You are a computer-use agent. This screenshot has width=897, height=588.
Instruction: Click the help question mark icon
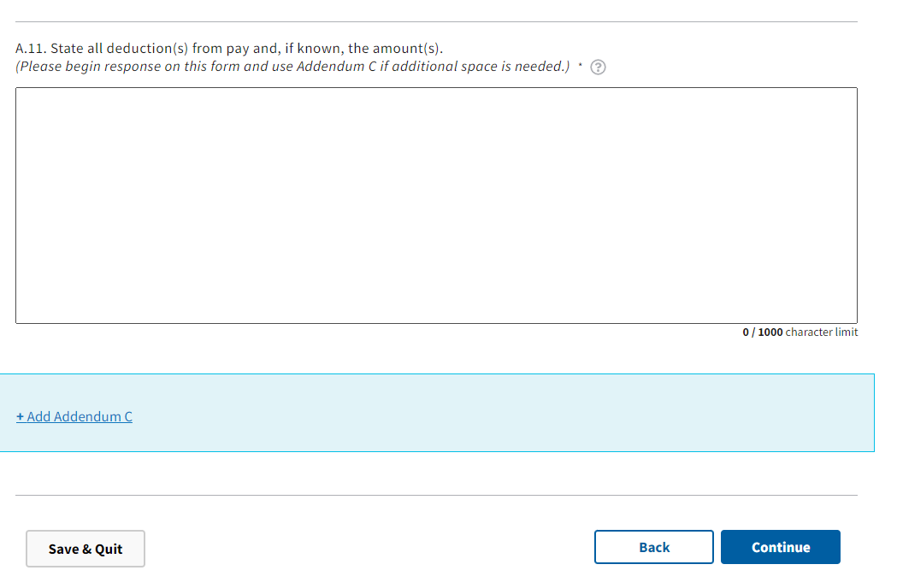coord(599,68)
